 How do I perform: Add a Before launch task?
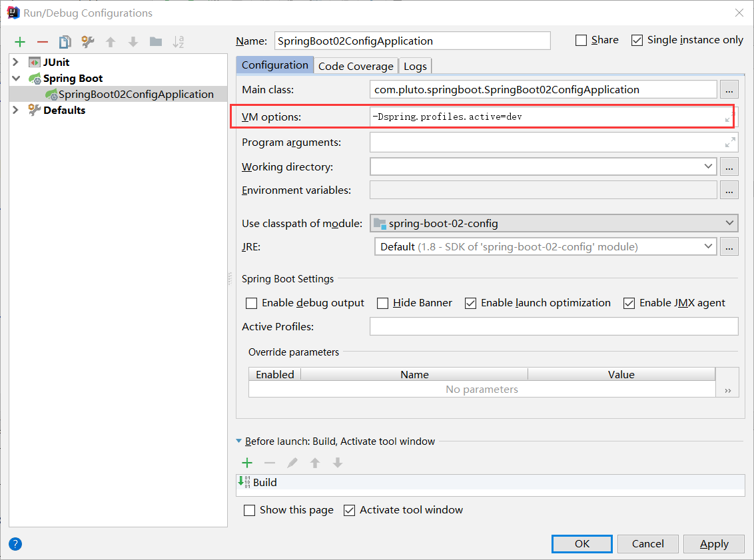[x=247, y=463]
